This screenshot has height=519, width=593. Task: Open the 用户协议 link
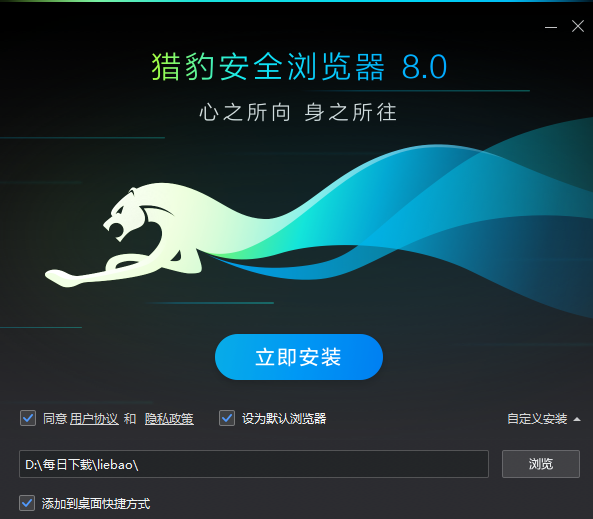coord(94,419)
